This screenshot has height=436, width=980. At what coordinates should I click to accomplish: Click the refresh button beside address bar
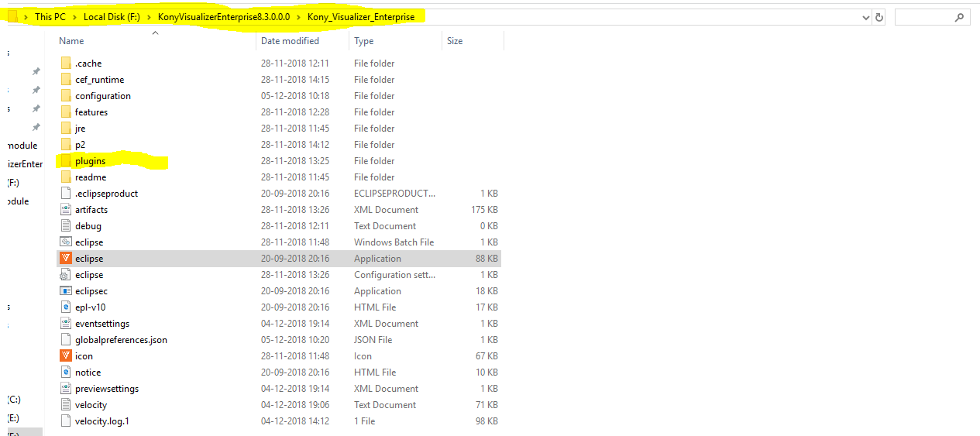click(x=879, y=17)
